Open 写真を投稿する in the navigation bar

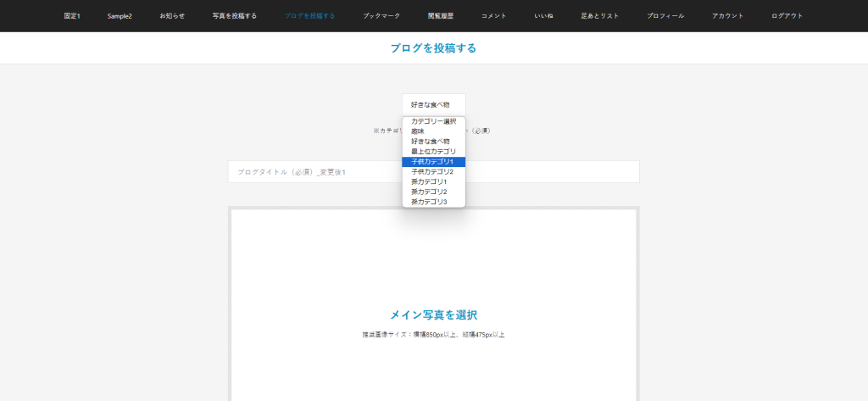coord(235,16)
